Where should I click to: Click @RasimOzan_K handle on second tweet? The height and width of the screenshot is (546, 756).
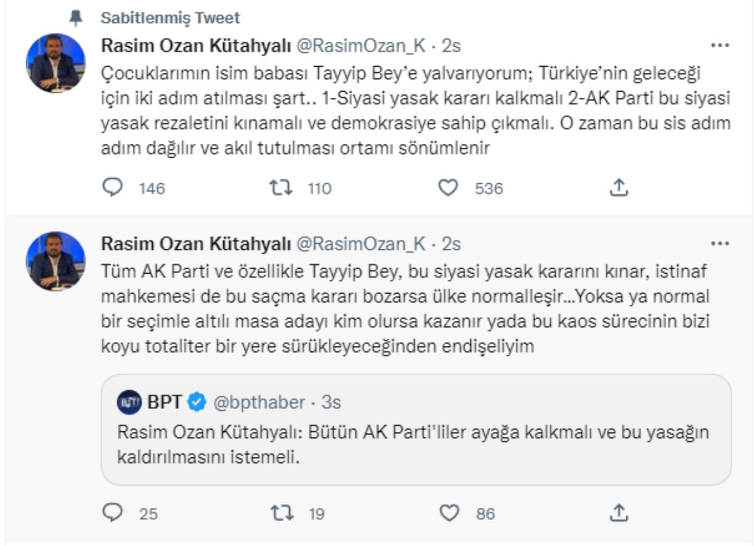pyautogui.click(x=360, y=244)
